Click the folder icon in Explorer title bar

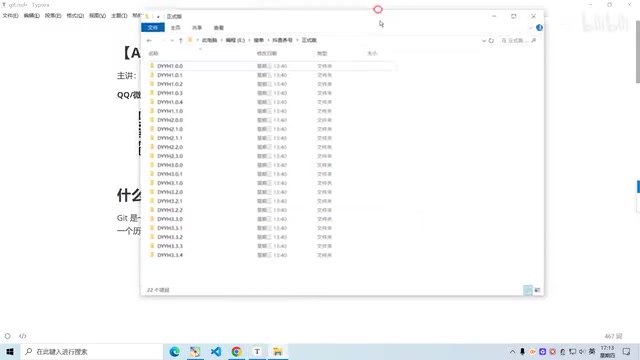click(x=147, y=16)
